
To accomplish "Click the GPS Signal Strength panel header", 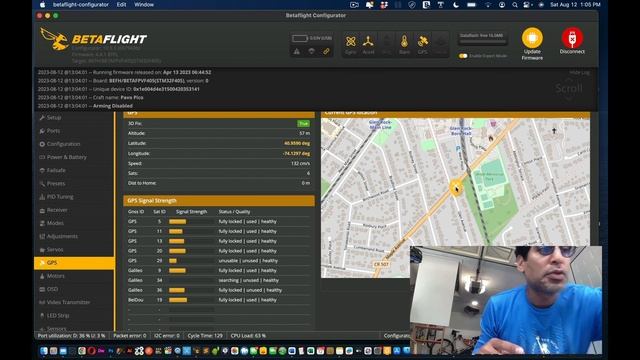I will (x=219, y=201).
